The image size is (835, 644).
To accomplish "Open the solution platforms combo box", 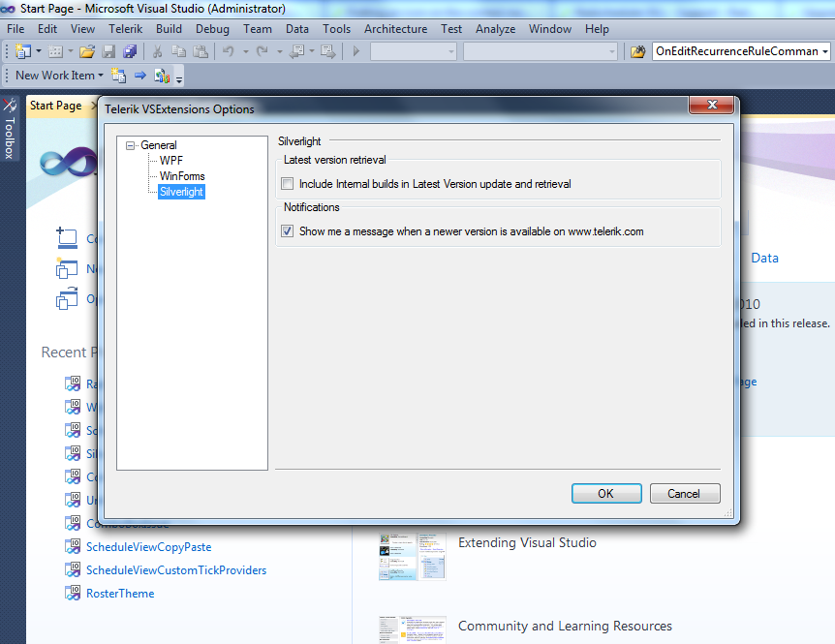I will [540, 51].
